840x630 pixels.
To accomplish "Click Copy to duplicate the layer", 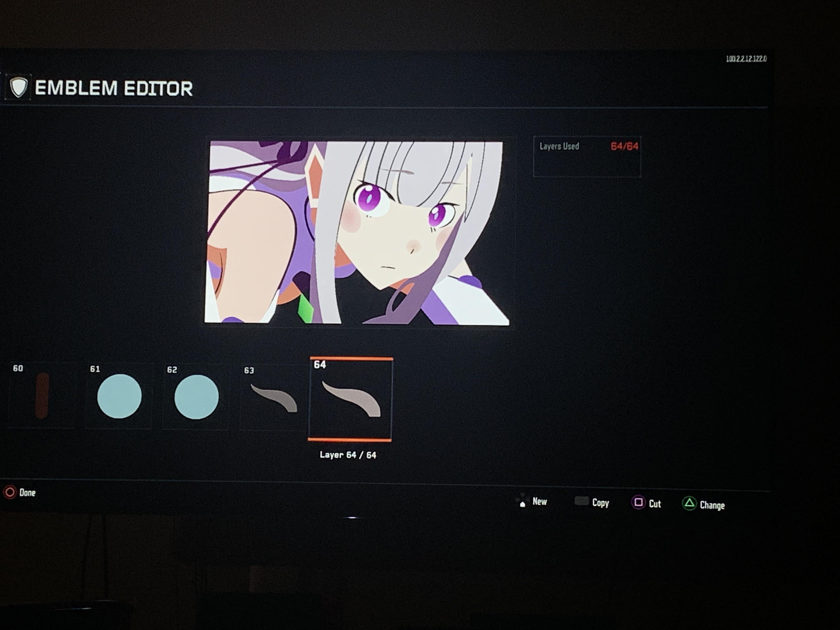I will pos(601,503).
